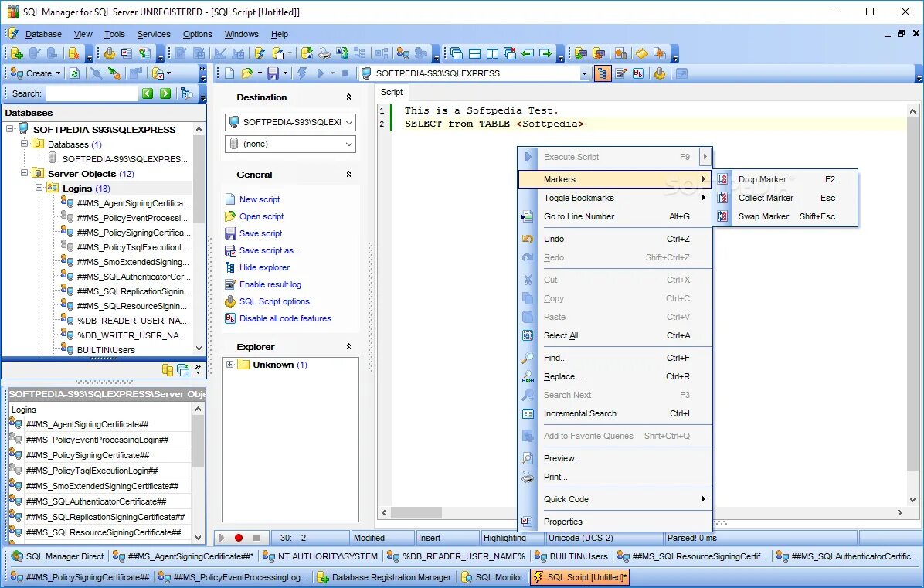Open the Database menu
Image resolution: width=924 pixels, height=588 pixels.
coord(43,34)
